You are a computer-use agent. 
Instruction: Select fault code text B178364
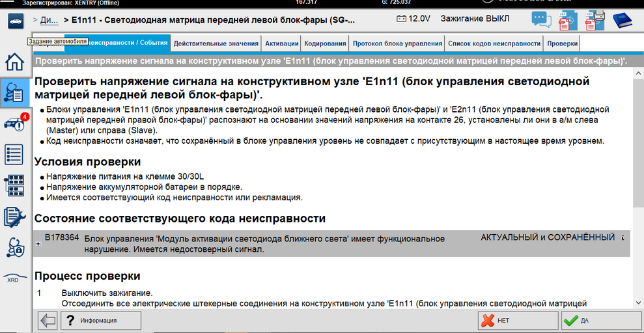coord(62,237)
